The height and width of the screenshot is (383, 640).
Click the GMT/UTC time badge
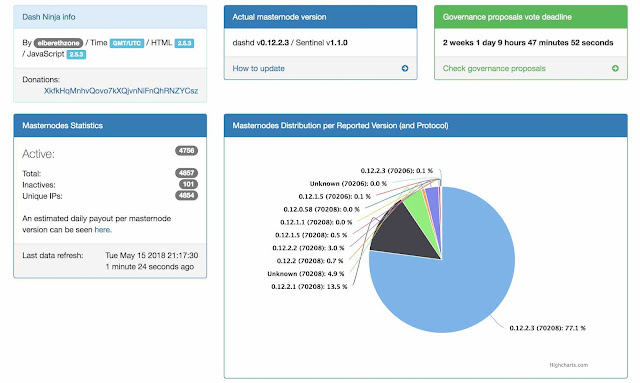127,43
